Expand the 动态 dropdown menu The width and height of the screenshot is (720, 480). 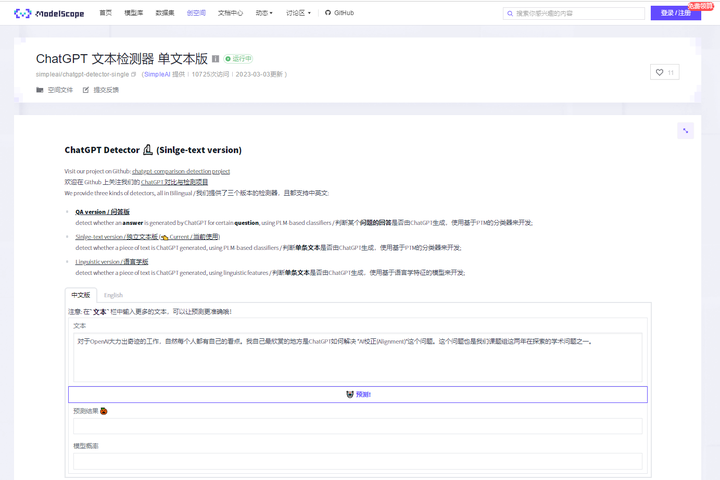tap(264, 13)
